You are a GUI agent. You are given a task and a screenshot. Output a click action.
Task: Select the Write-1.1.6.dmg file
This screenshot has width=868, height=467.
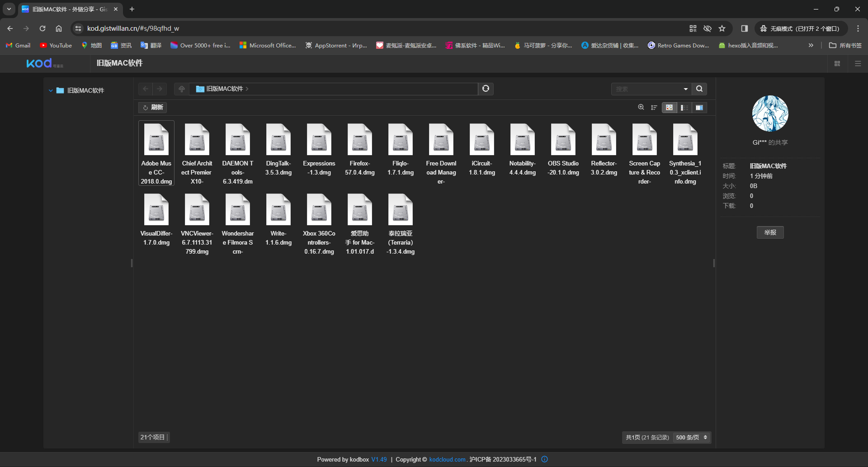278,219
